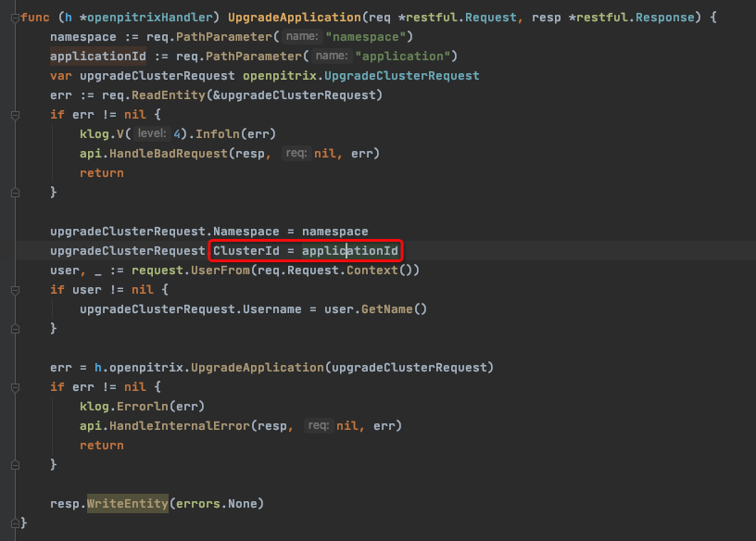
Task: Click the 'req:' hint in HandleInternalError call
Action: (321, 425)
